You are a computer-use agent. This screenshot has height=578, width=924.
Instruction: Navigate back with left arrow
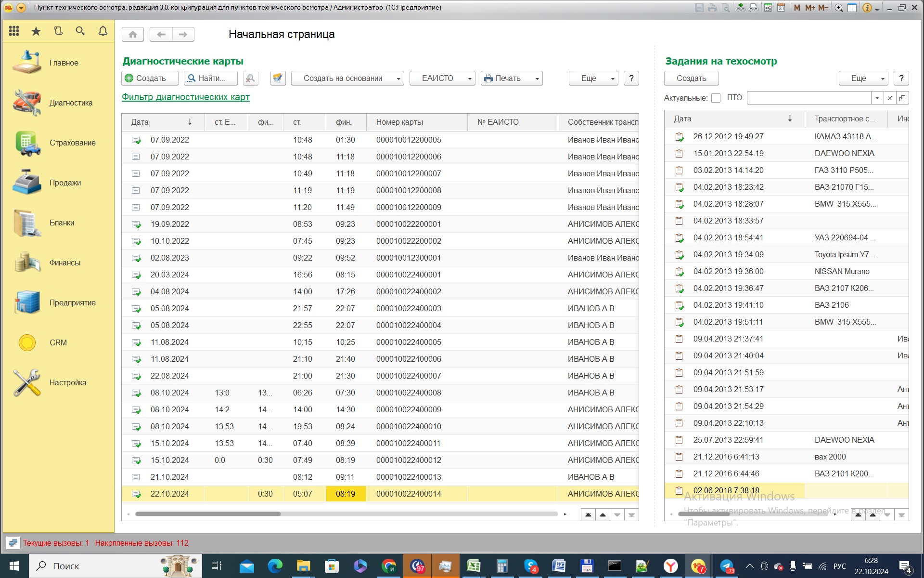point(161,34)
